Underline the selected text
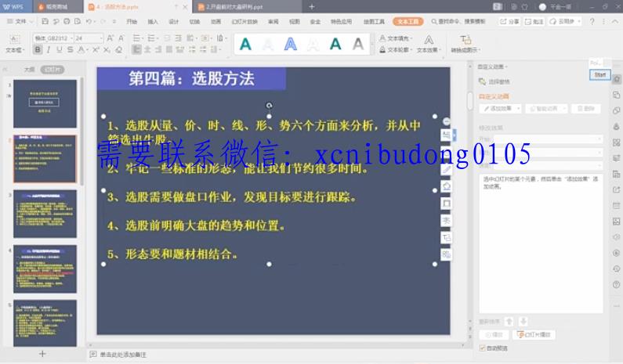This screenshot has width=623, height=364. (60, 49)
